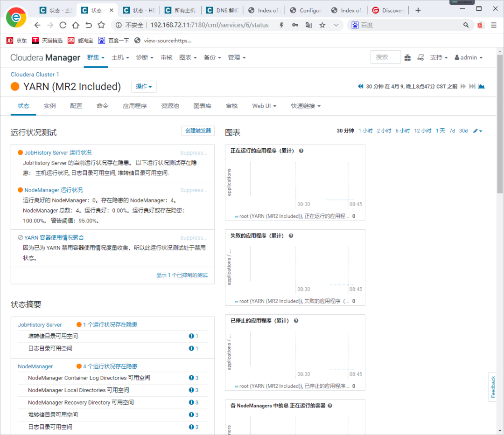
Task: Open help for failed applications chart
Action: point(291,235)
